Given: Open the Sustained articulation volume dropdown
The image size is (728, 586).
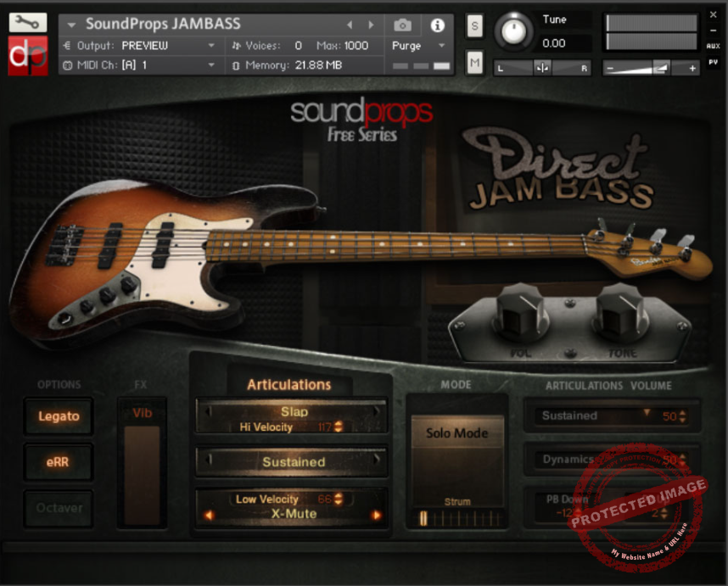Looking at the screenshot, I should [647, 412].
